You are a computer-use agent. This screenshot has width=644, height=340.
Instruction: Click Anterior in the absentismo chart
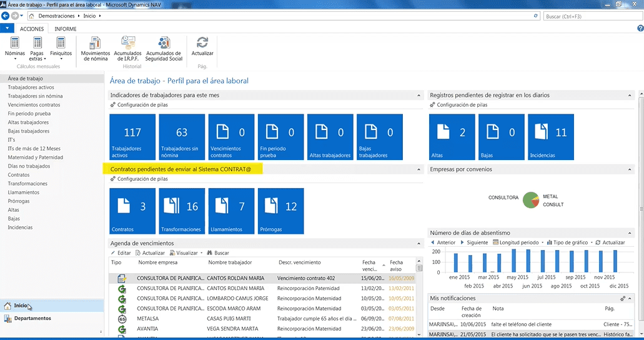point(443,242)
